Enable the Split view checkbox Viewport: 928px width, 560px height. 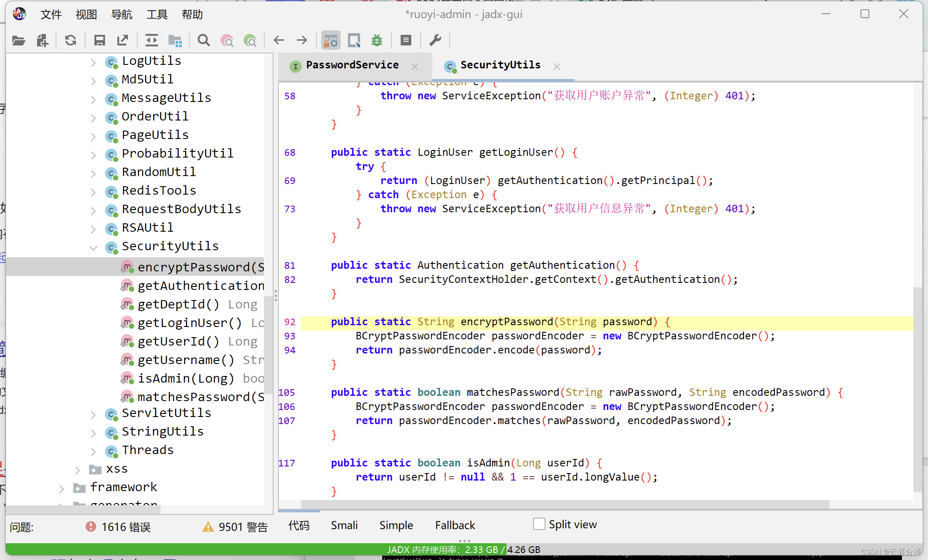click(539, 524)
